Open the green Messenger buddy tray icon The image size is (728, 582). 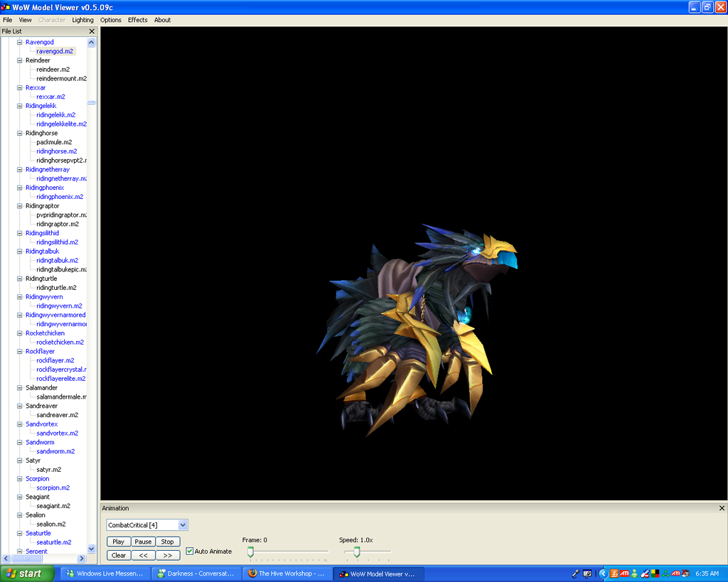click(x=634, y=573)
